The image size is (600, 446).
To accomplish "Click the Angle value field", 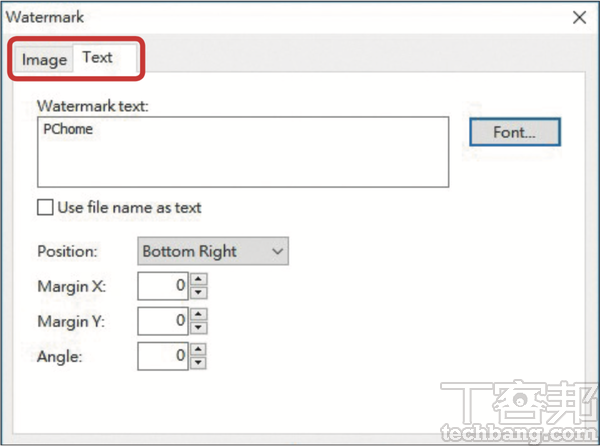I will (163, 356).
